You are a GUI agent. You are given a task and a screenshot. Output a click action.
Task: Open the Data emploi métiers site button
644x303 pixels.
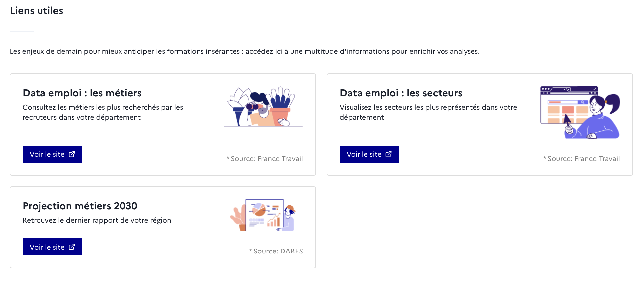(52, 154)
